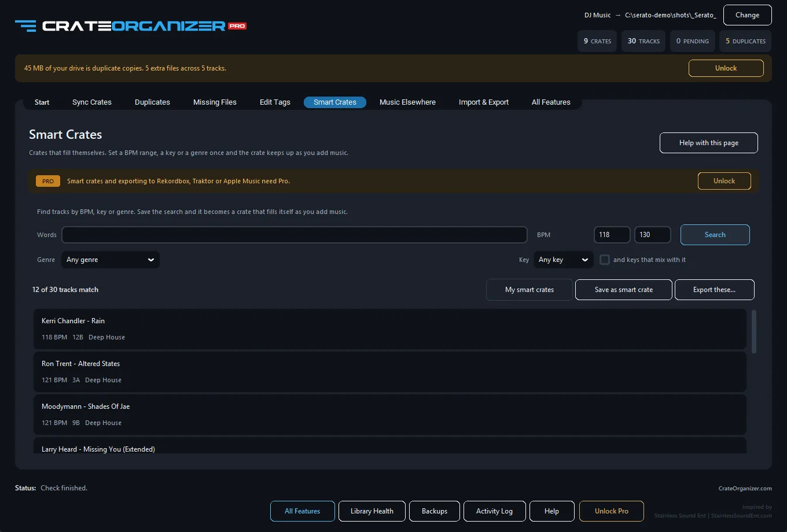This screenshot has width=787, height=532.
Task: Click 'Status: Check finished.' text
Action: click(51, 488)
